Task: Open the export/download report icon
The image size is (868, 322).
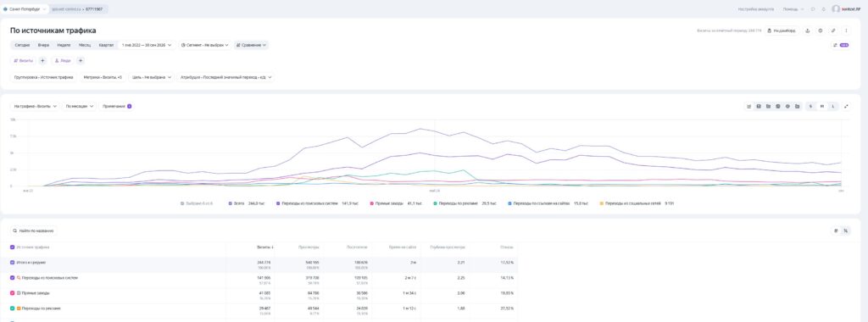Action: click(x=807, y=31)
